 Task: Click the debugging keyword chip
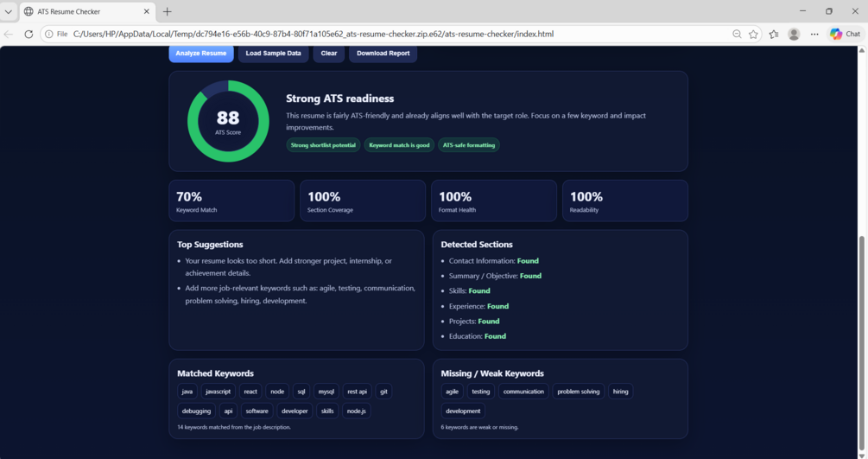[x=196, y=411]
